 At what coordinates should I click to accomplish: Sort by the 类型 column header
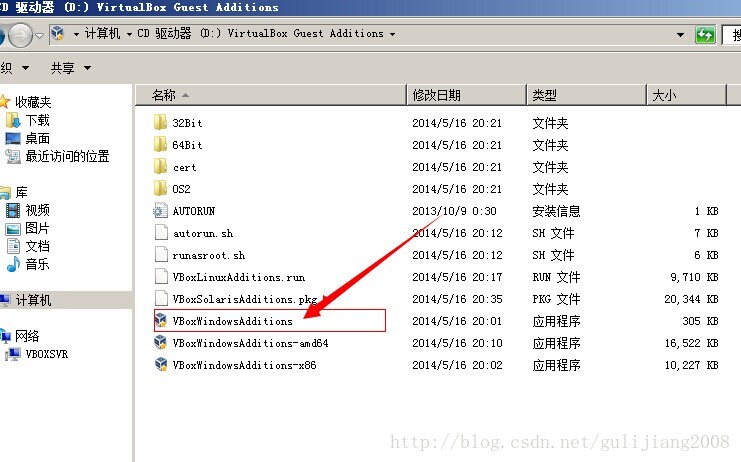point(586,95)
